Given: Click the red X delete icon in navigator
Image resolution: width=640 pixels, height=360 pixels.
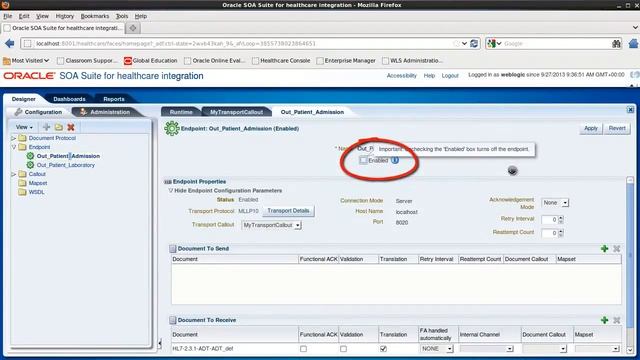Looking at the screenshot, I should point(71,127).
